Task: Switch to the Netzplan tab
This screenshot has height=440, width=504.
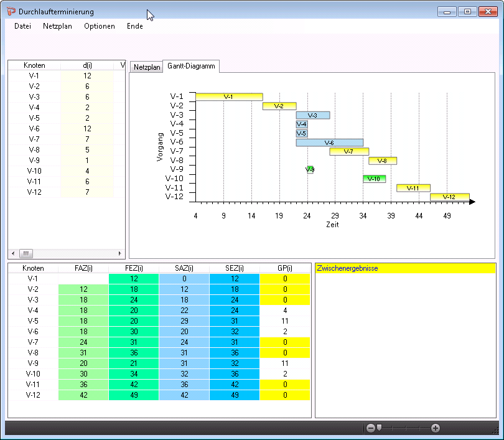Action: (146, 67)
